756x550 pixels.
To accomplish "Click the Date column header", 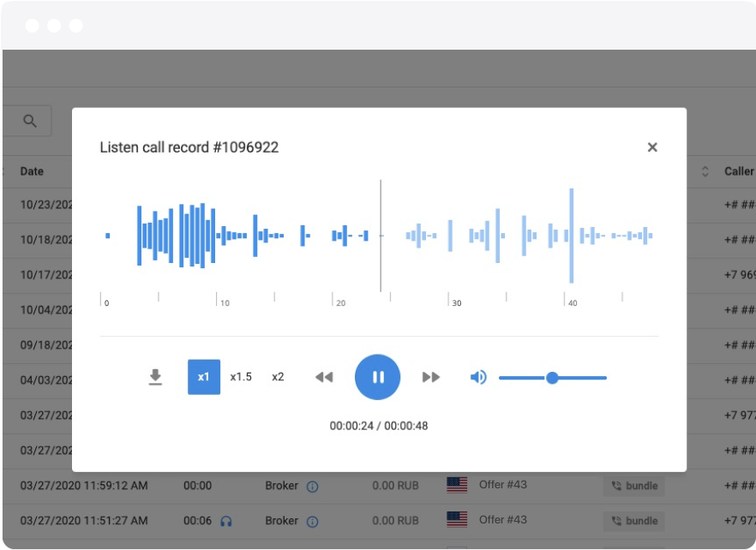I will pos(32,171).
